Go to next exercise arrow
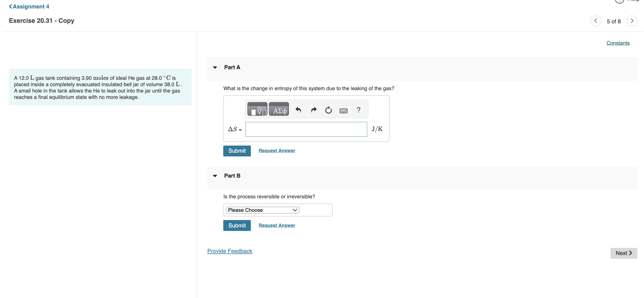The image size is (644, 298). 632,21
